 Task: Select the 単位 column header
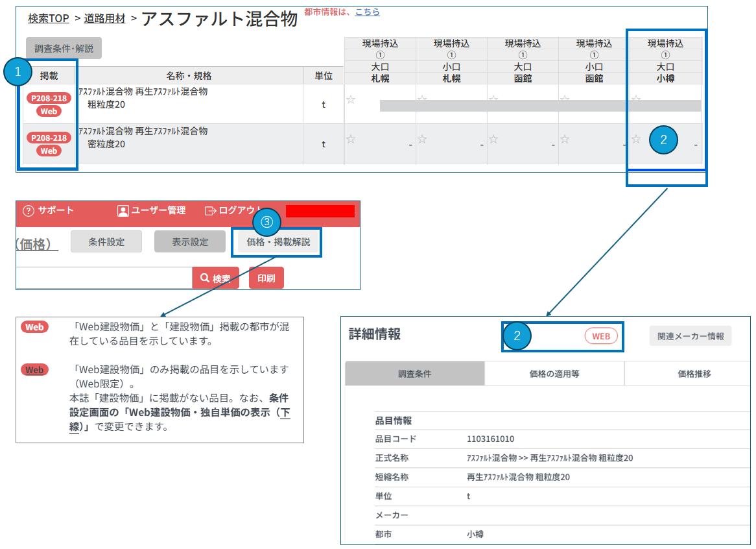[x=324, y=76]
